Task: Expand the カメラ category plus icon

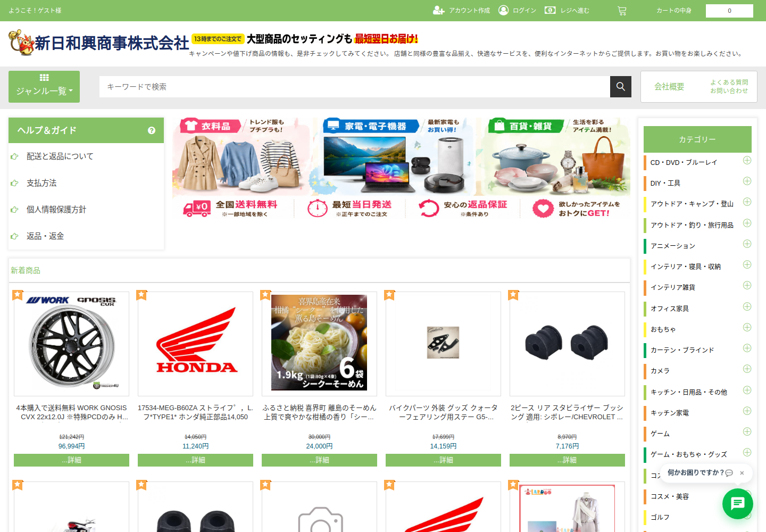Action: click(747, 369)
